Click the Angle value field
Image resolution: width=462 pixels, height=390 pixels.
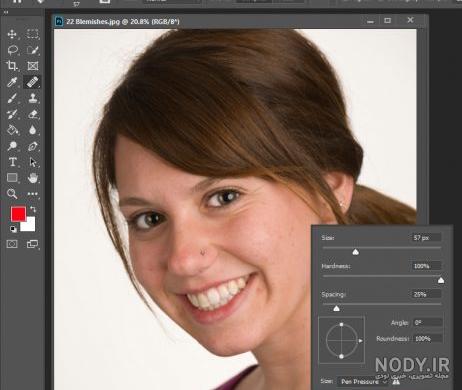(428, 323)
